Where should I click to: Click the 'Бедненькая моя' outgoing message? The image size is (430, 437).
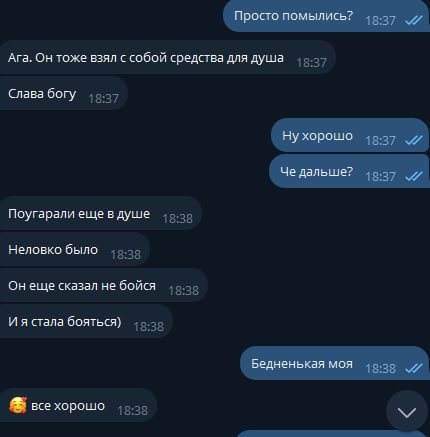(335, 363)
